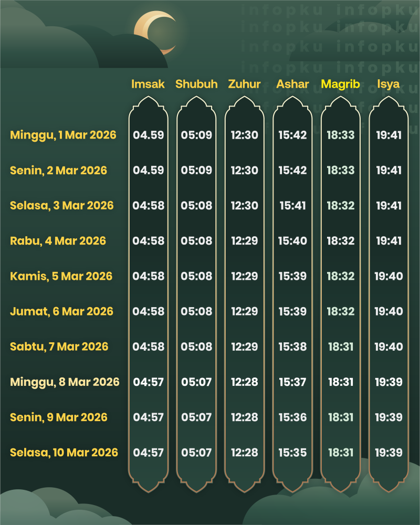Select the date Minggu, 8 Mar 2026
Image resolution: width=420 pixels, height=525 pixels.
click(65, 382)
